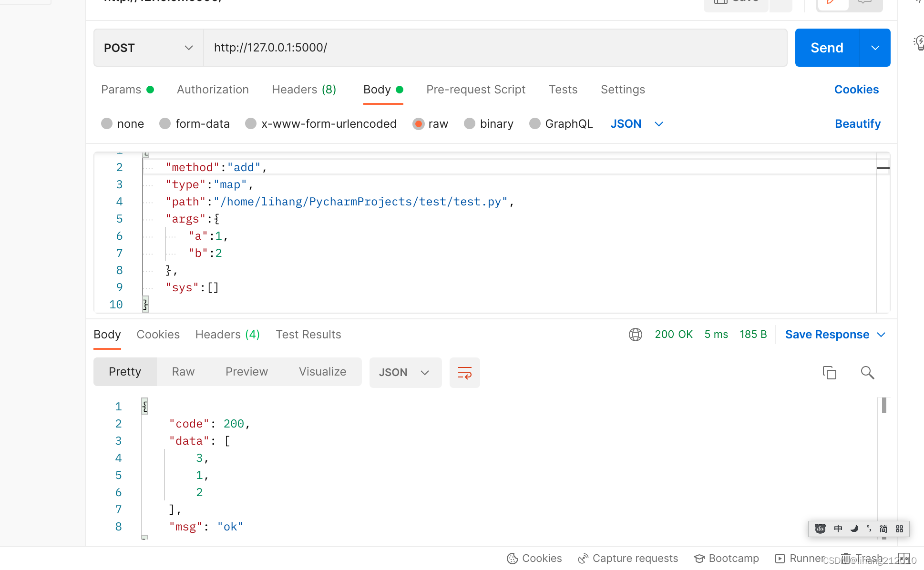Screen dimensions: 924x570
Task: Select the Headers tab in response panel
Action: click(228, 335)
